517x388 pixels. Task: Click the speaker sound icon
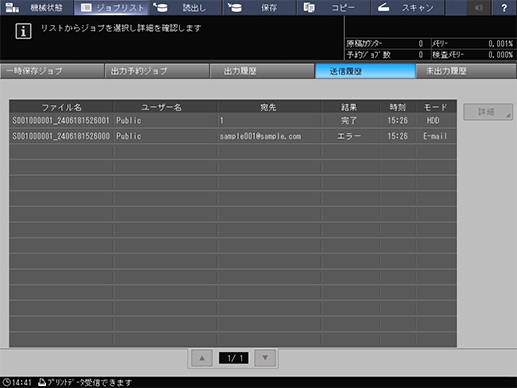(x=479, y=7)
